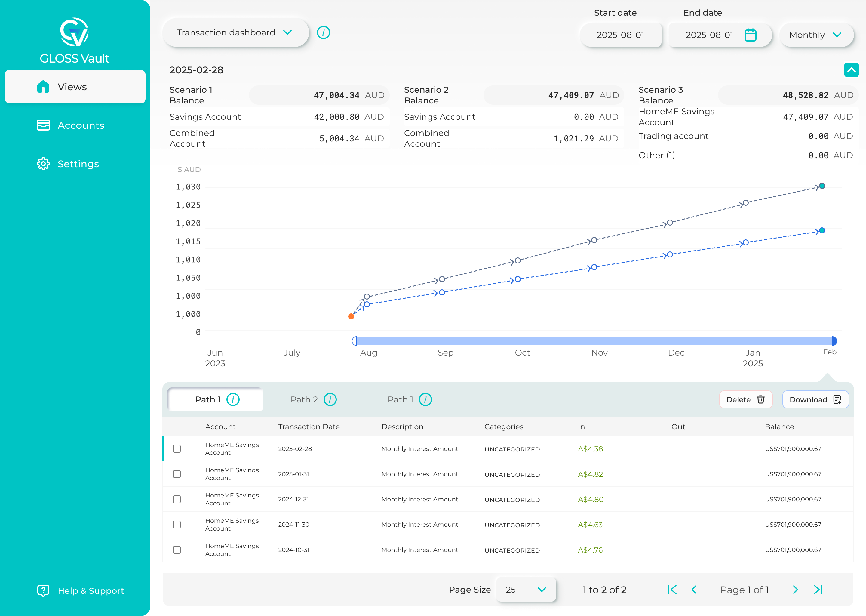Select the first Path 1 tab
Viewport: 866px width, 616px height.
point(215,399)
